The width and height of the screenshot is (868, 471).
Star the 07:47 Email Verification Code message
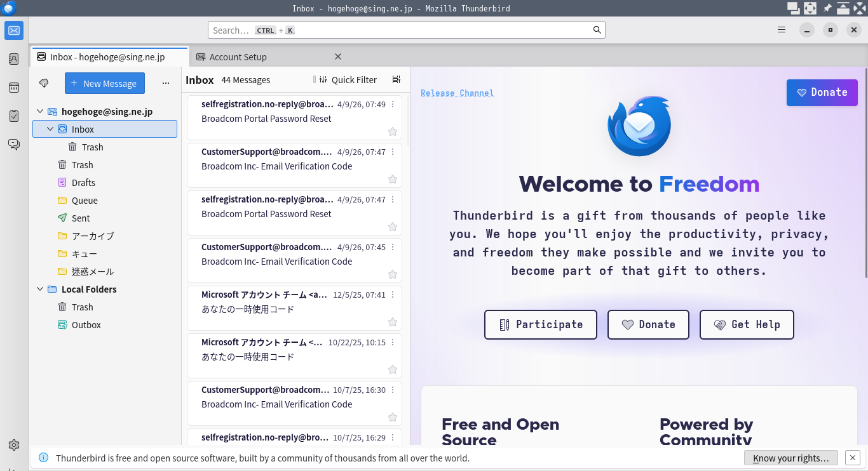coord(393,179)
